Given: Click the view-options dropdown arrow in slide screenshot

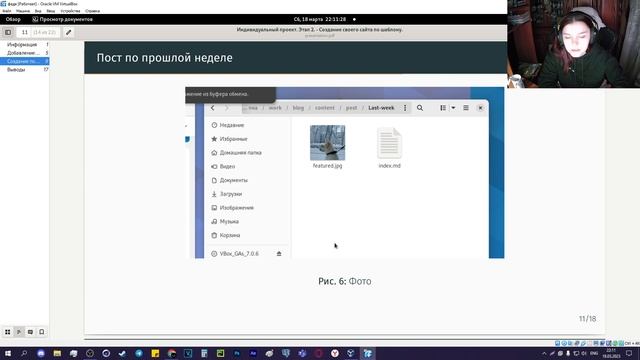Looking at the screenshot, I should pos(453,108).
